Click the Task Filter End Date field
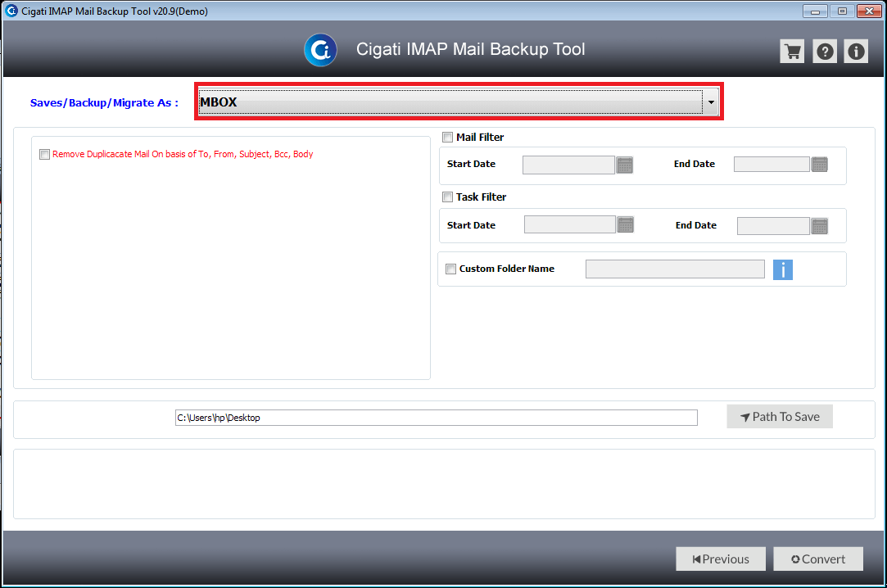Image resolution: width=887 pixels, height=588 pixels. pos(773,226)
